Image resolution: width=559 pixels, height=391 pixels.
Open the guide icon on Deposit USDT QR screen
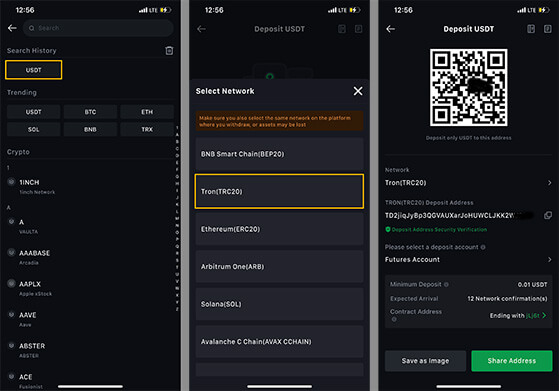(x=531, y=29)
